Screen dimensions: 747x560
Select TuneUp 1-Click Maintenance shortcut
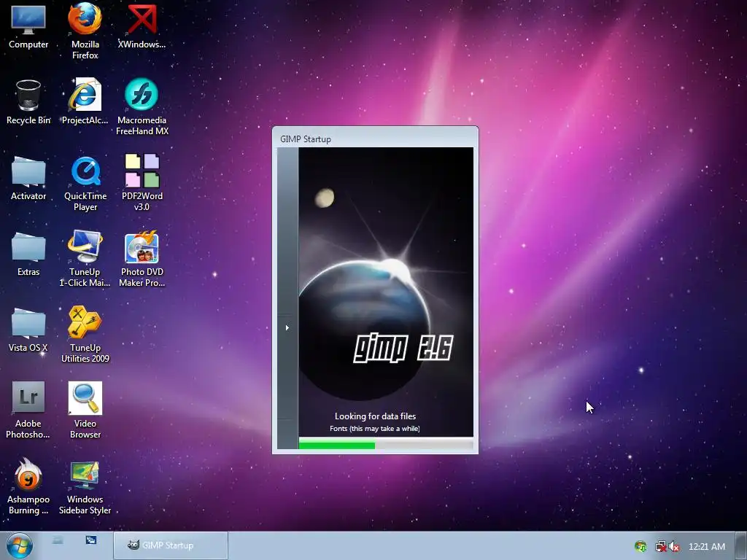85,259
